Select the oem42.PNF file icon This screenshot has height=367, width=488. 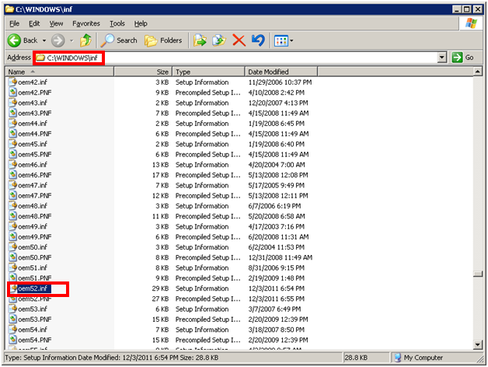click(13, 92)
